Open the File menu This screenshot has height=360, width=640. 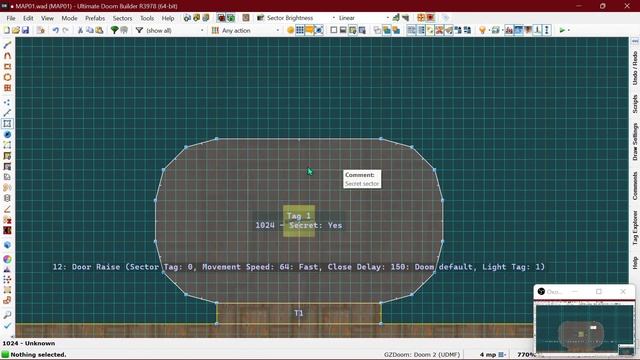pos(11,18)
